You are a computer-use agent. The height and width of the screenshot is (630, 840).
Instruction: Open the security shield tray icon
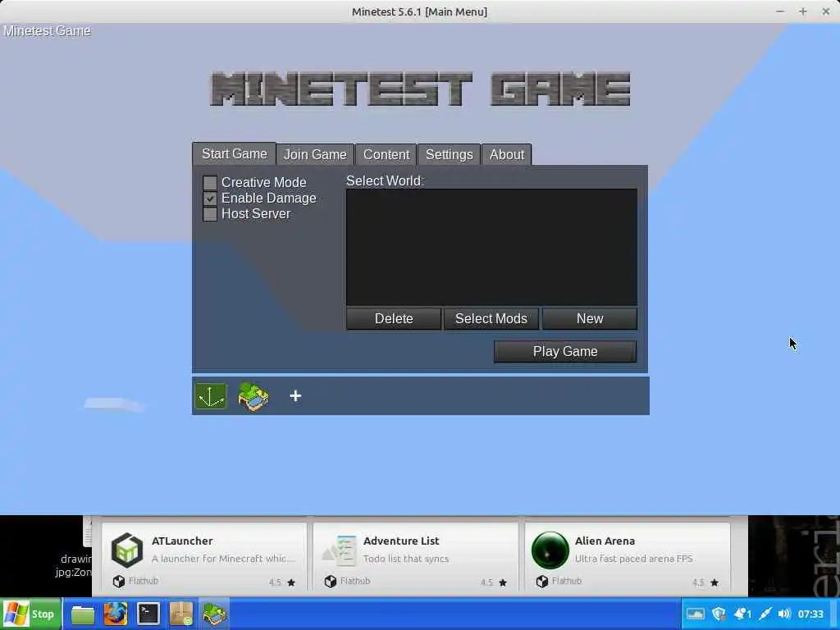click(719, 614)
